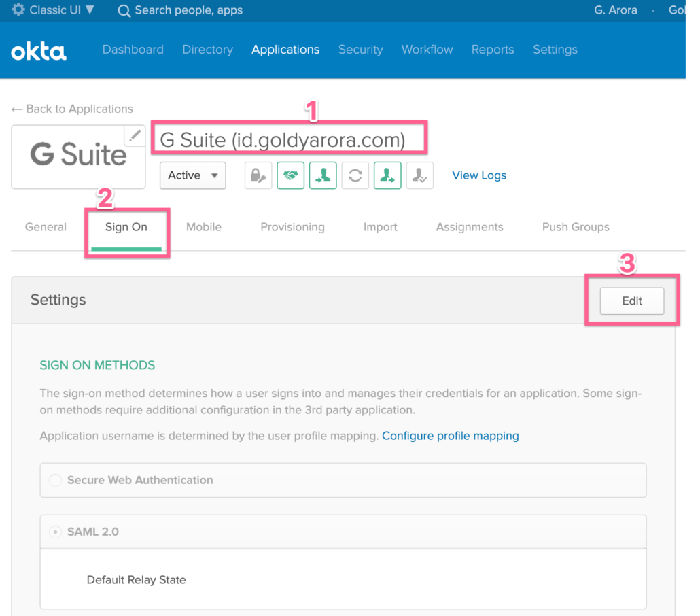
Task: Click the green import user icon
Action: tap(323, 175)
